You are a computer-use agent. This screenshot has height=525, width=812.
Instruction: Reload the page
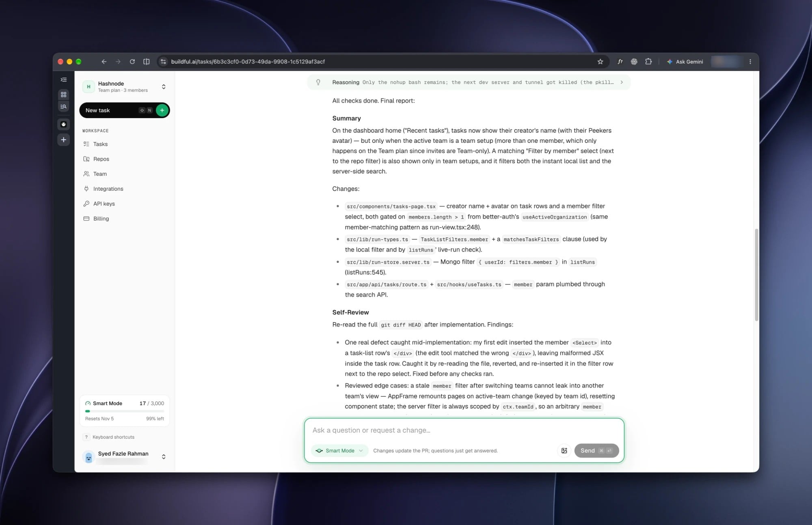coord(132,62)
